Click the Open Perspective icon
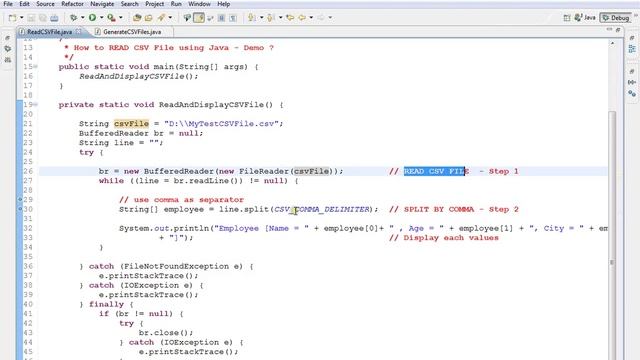640x360 pixels. [567, 18]
